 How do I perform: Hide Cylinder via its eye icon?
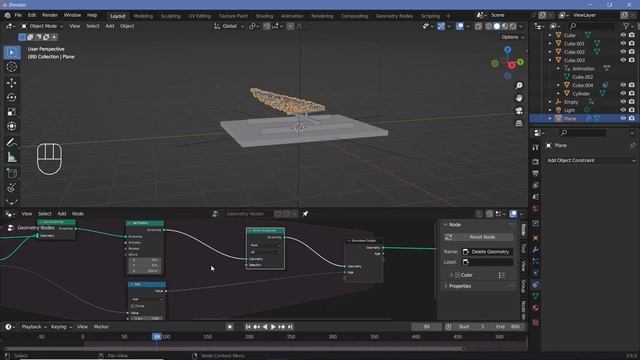pos(623,93)
